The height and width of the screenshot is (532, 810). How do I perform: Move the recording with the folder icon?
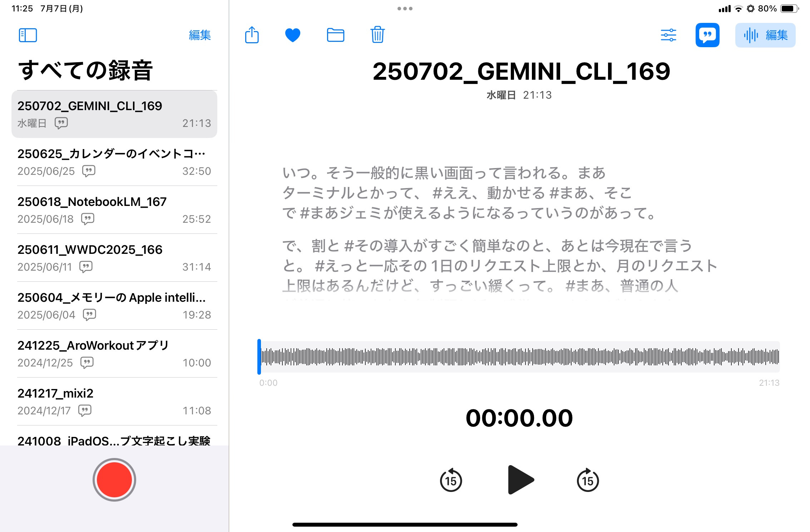pos(336,35)
